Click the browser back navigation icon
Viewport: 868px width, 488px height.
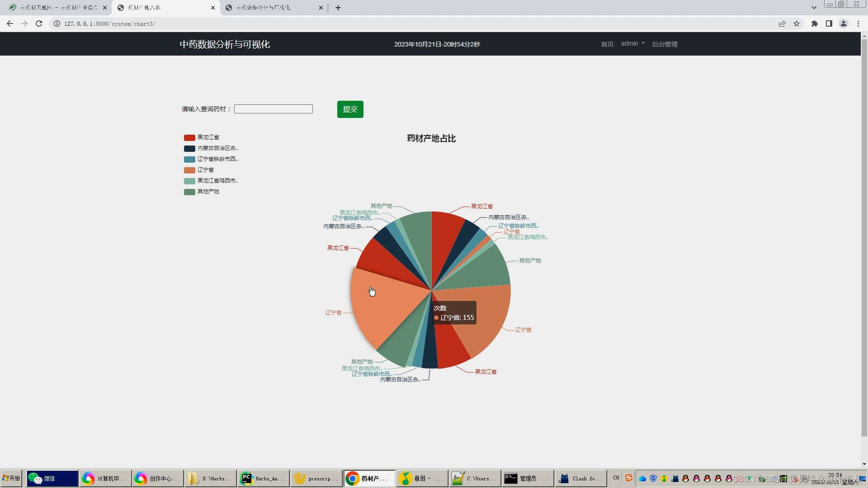coord(10,23)
